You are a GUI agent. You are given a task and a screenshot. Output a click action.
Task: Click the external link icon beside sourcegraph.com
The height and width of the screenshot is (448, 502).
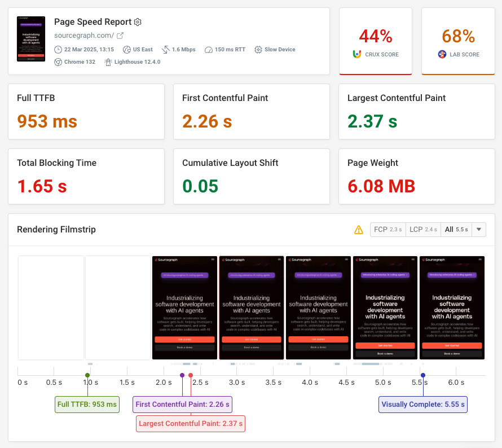121,36
